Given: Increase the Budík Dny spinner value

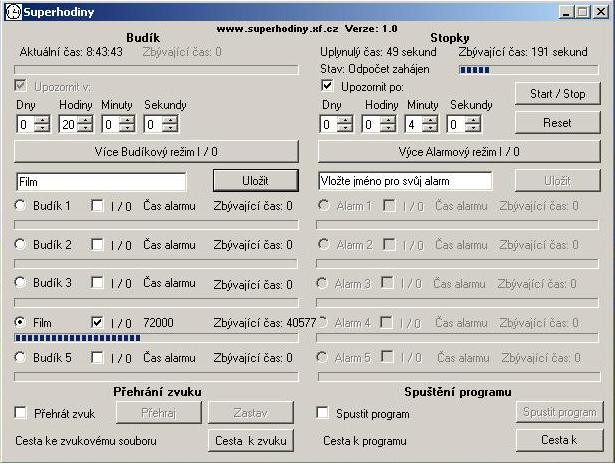Looking at the screenshot, I should [x=42, y=120].
